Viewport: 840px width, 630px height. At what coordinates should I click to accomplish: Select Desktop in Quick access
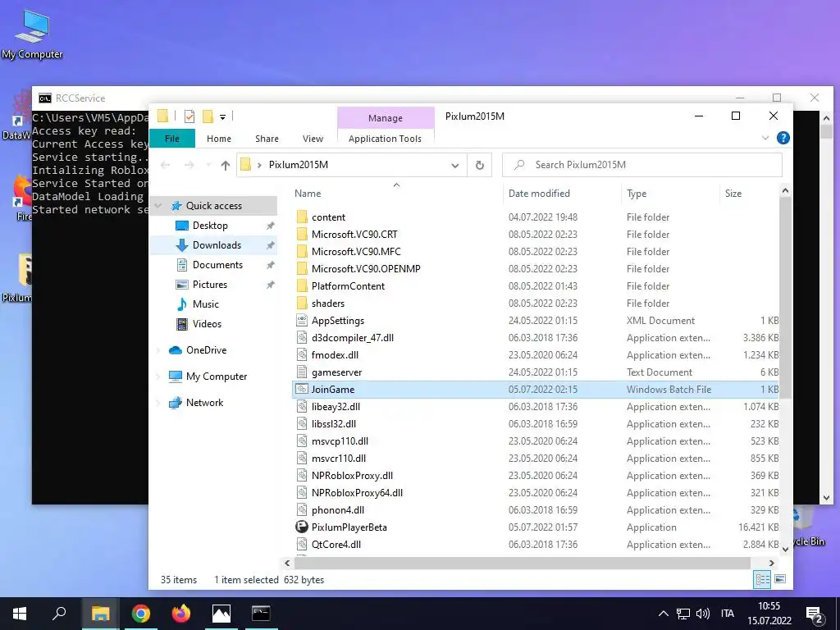pos(210,226)
